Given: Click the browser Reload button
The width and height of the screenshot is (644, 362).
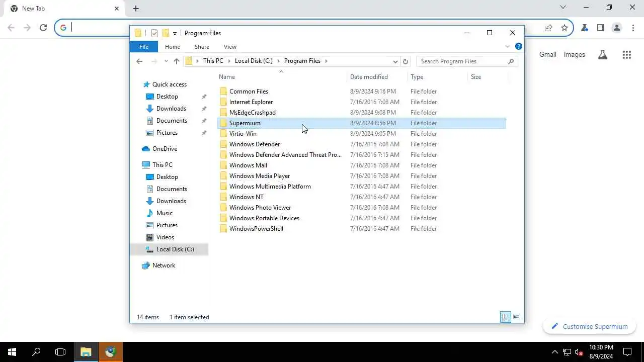Looking at the screenshot, I should pos(43,28).
